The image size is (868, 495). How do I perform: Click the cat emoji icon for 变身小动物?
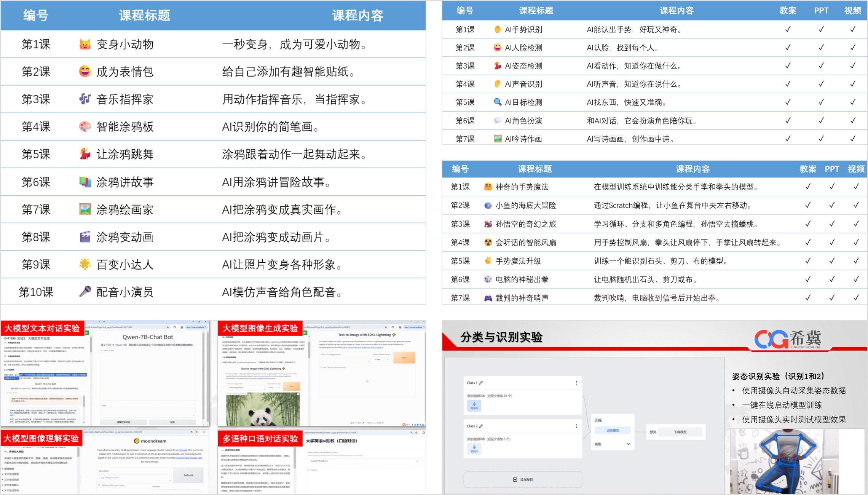85,45
